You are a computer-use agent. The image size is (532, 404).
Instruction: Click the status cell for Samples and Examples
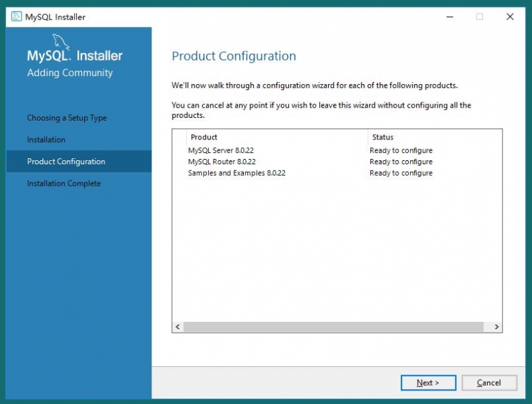click(x=401, y=173)
